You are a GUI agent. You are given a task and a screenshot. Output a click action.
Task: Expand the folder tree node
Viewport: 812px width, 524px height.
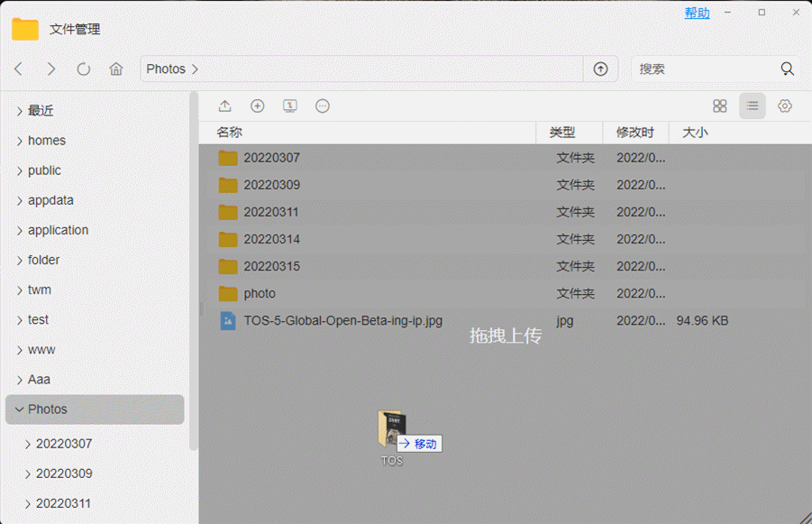tap(19, 260)
